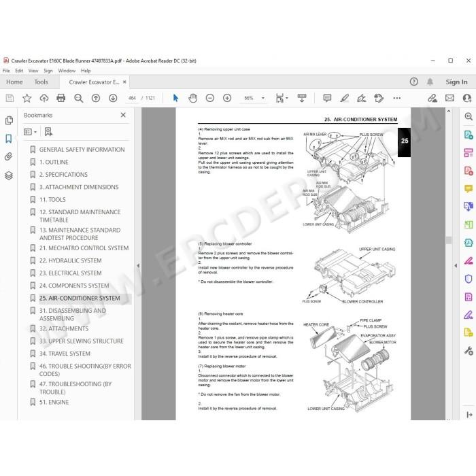The image size is (476, 476).
Task: Collapse the left navigation pane arrow
Action: click(x=138, y=266)
